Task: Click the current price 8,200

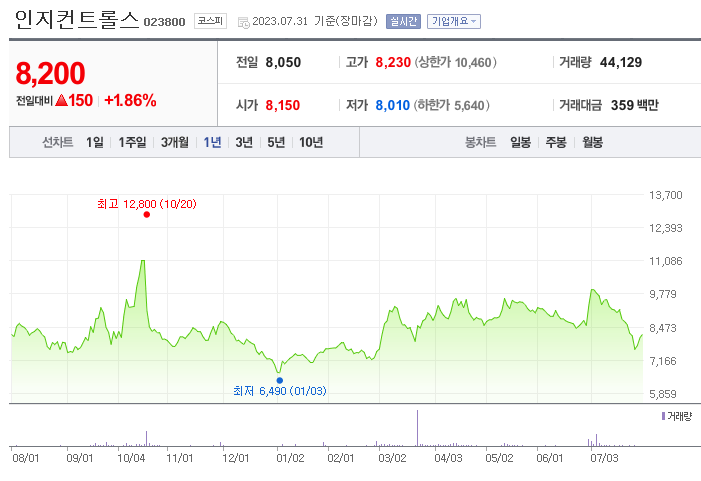Action: [51, 73]
